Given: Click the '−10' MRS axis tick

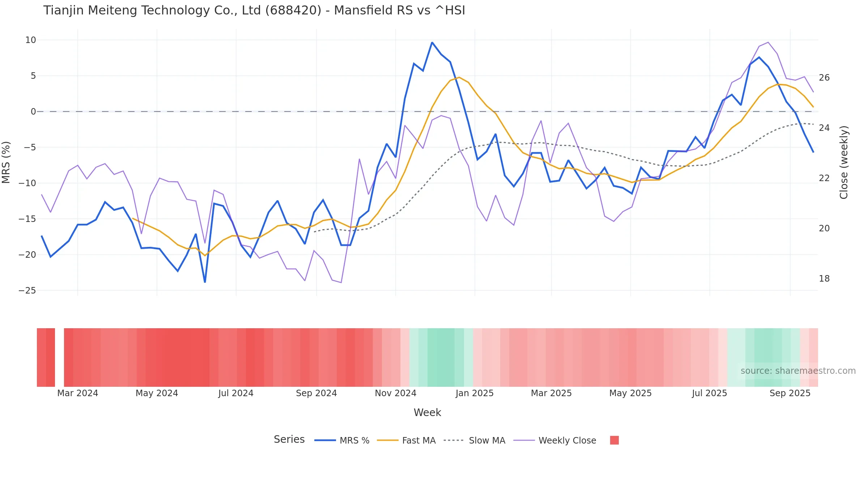Looking at the screenshot, I should [x=27, y=183].
